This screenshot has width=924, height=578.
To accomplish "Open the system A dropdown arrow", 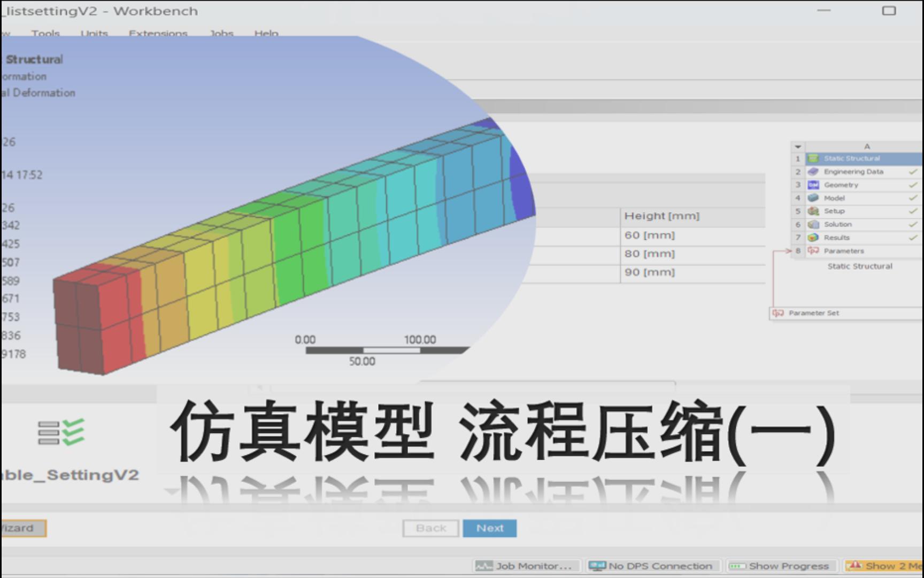I will pyautogui.click(x=798, y=147).
